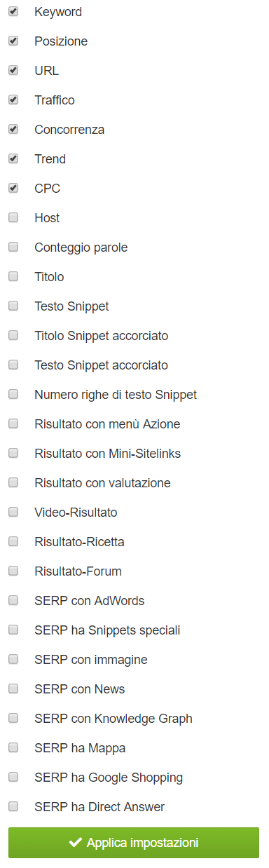
Task: Check SERP ha Google Shopping
Action: [x=13, y=777]
